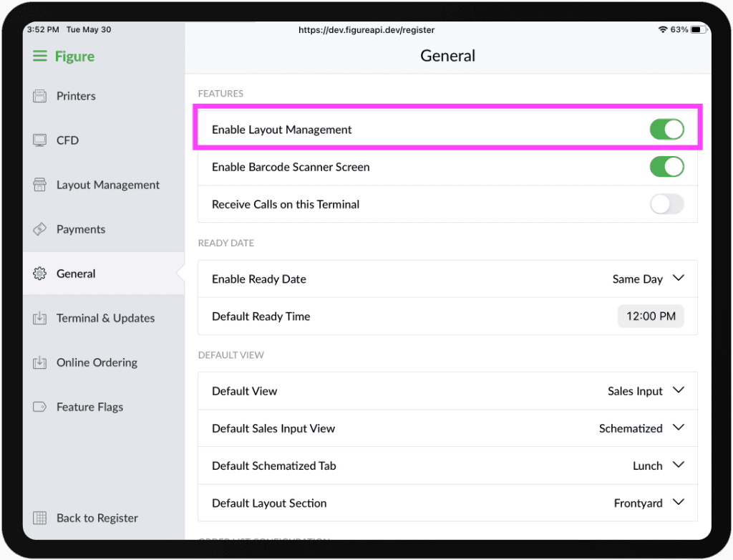Image resolution: width=733 pixels, height=560 pixels.
Task: Click the Feature Flags tag icon
Action: [40, 407]
